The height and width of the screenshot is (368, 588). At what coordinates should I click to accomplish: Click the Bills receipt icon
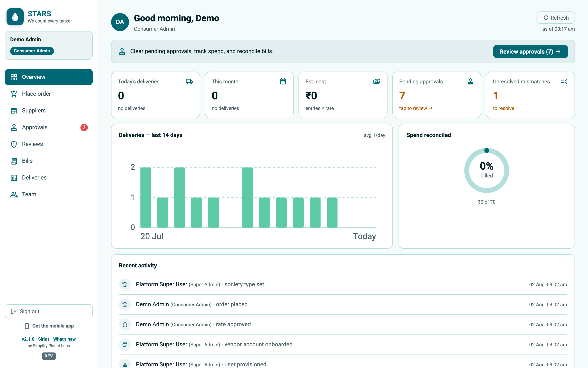click(14, 161)
